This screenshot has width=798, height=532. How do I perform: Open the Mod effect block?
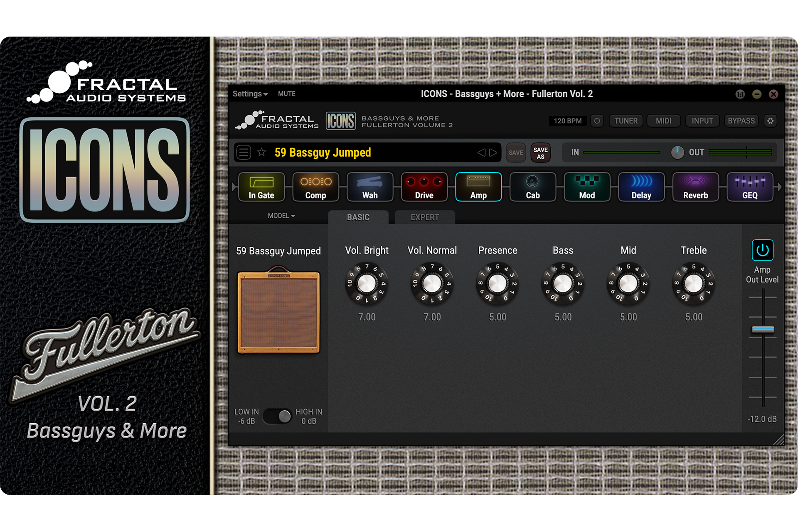586,187
